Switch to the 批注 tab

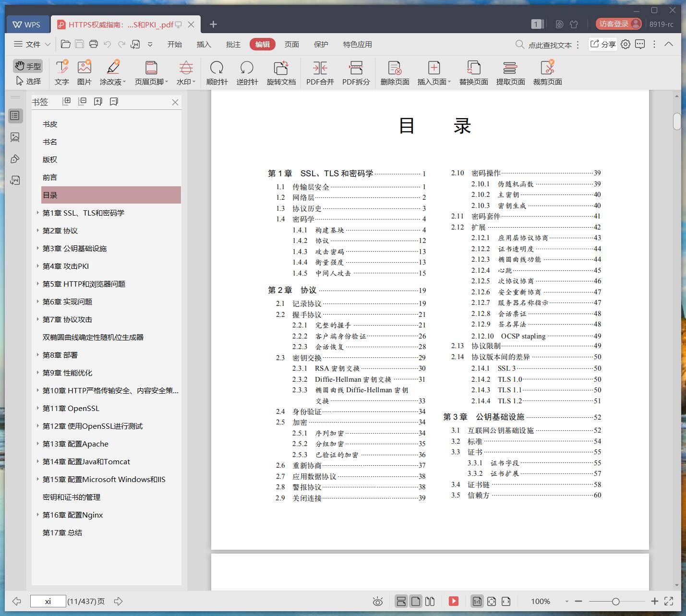click(233, 44)
